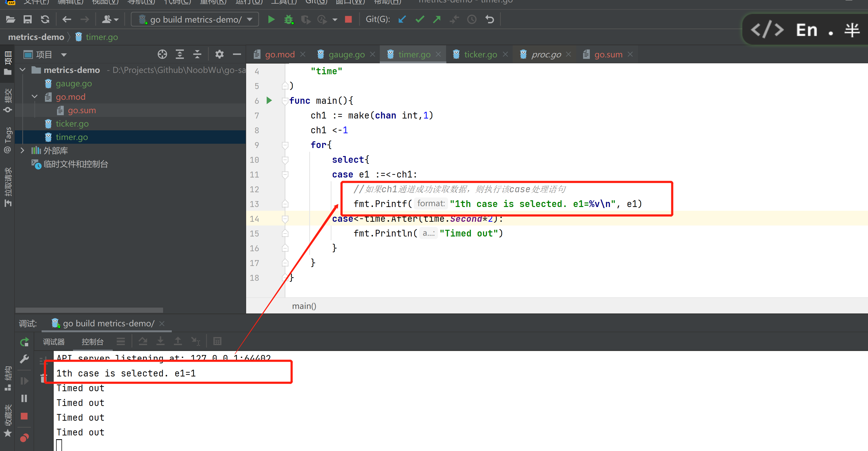Image resolution: width=868 pixels, height=451 pixels.
Task: Resume the program in the debug panel
Action: pos(24,381)
